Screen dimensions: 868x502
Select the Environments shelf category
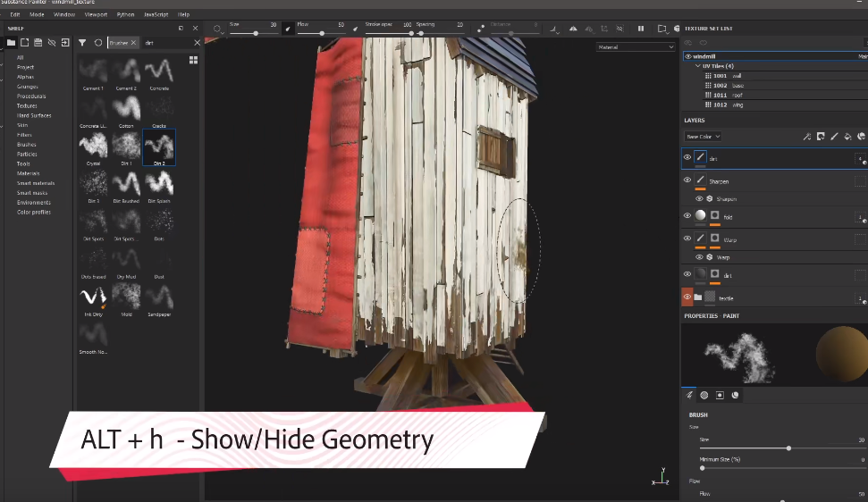(x=34, y=203)
